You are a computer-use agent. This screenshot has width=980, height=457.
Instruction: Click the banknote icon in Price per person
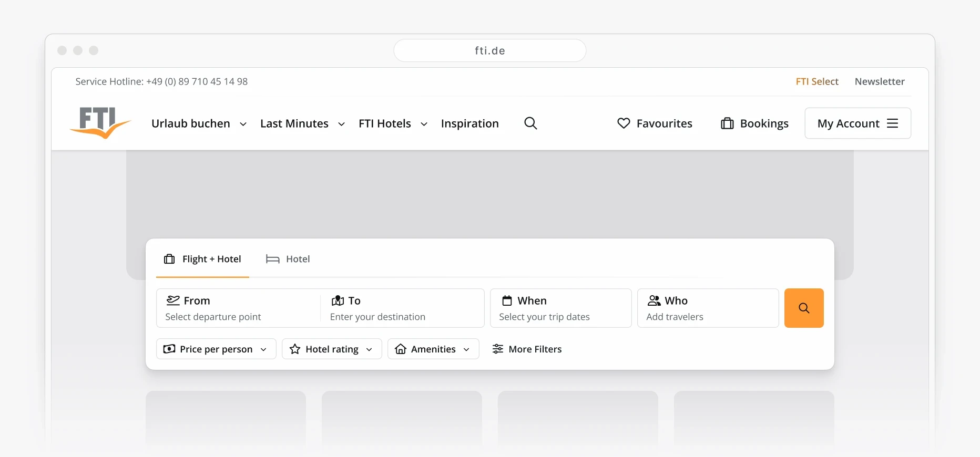[x=169, y=349]
